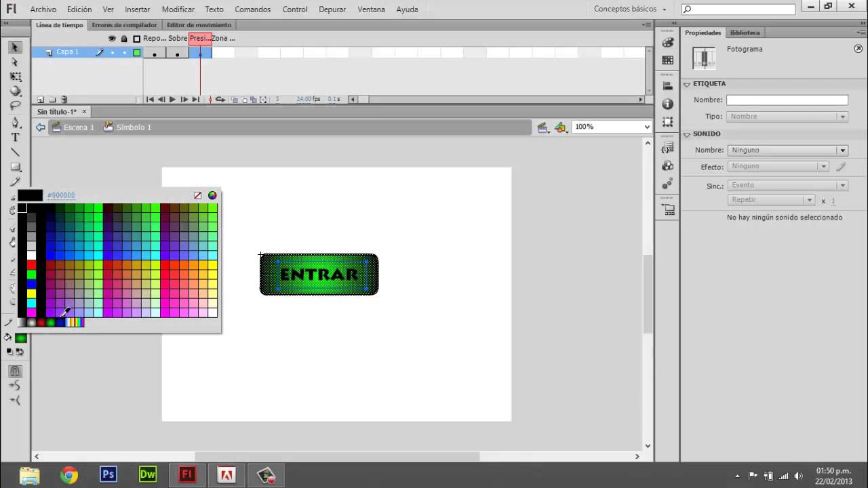Play the timeline animation
Screen dimensions: 868x488
click(172, 100)
